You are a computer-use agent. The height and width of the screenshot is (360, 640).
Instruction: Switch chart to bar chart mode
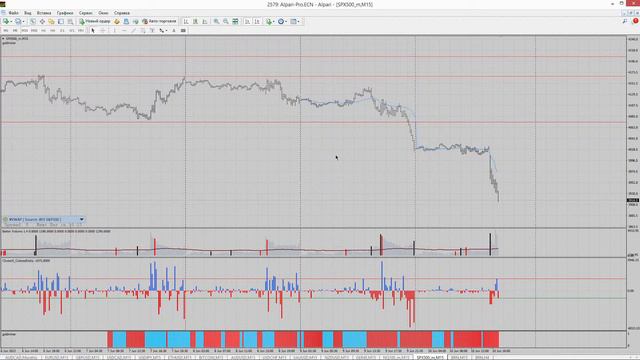pyautogui.click(x=186, y=21)
